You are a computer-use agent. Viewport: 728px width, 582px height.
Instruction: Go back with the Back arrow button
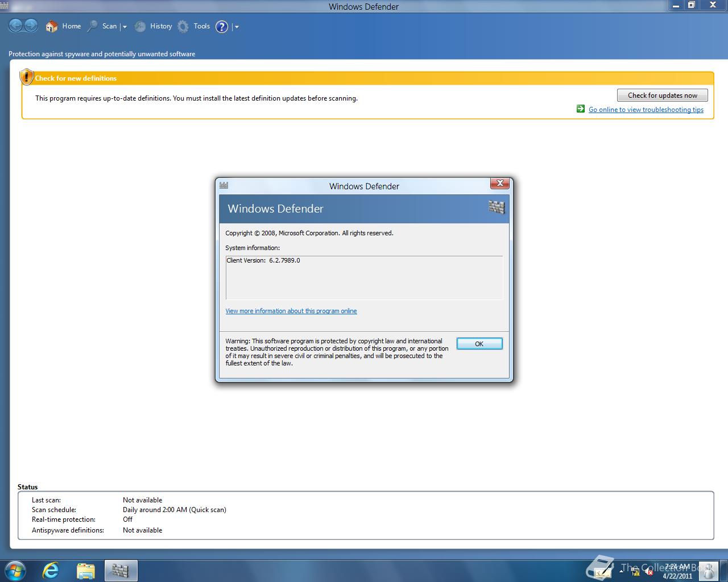(x=15, y=26)
